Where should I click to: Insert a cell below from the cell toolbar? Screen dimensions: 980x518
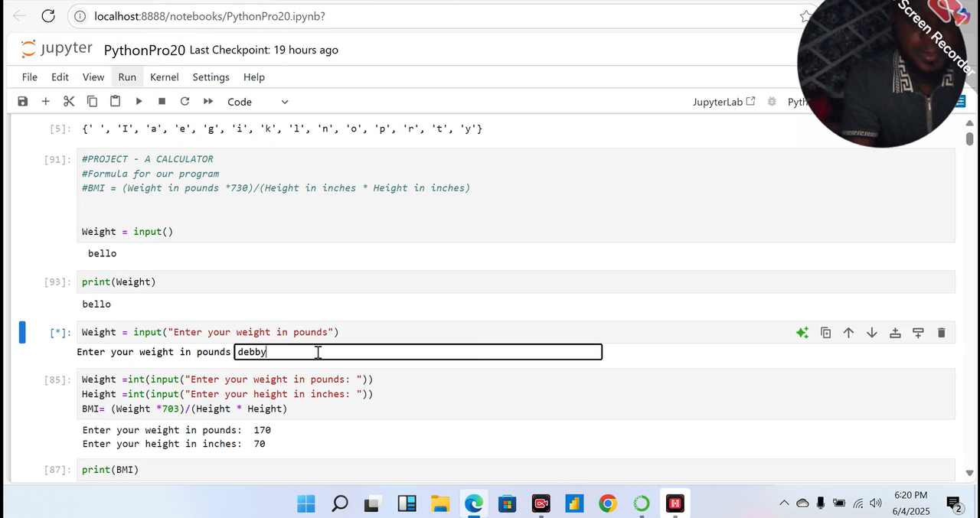click(918, 333)
